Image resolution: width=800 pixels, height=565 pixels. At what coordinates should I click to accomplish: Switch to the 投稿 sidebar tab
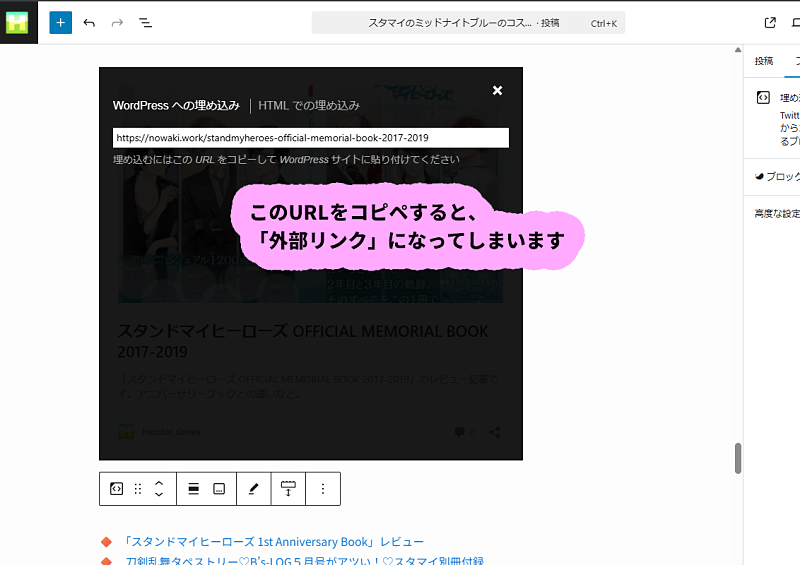click(764, 61)
